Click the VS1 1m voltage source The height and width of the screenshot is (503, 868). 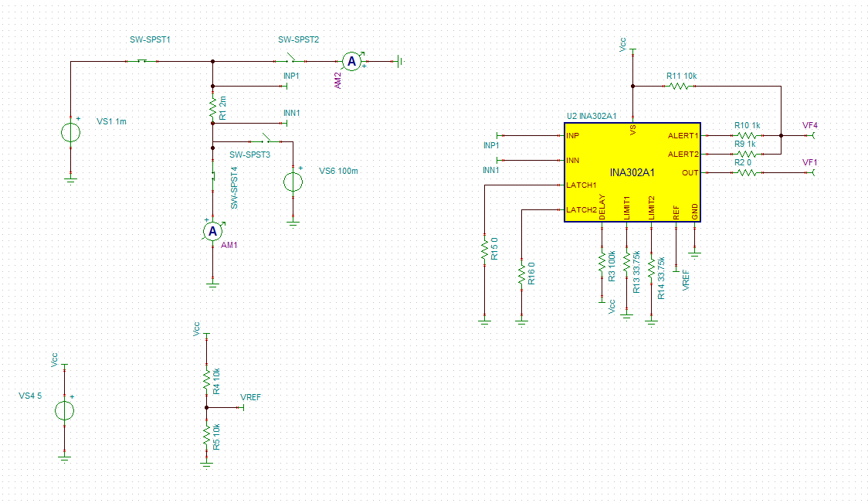point(71,132)
